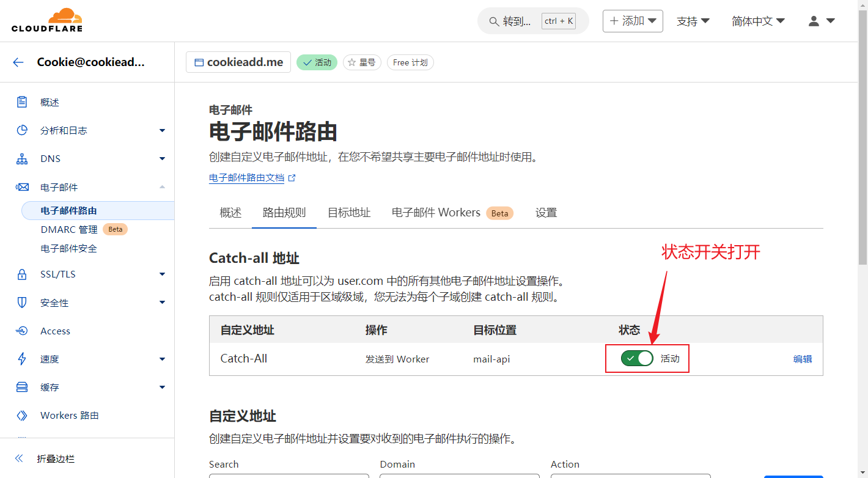Open the 概述 overview clipboard icon

point(22,102)
